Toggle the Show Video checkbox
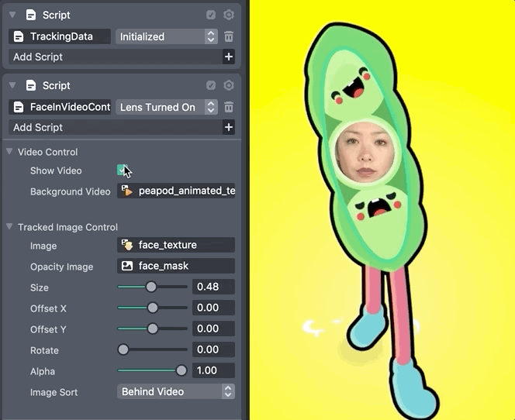This screenshot has height=420, width=515. [123, 170]
